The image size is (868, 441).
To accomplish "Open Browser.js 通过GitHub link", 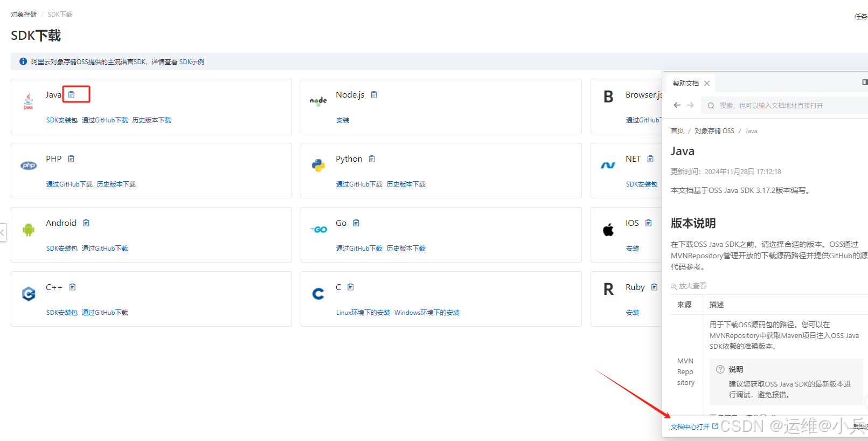I will click(x=643, y=120).
